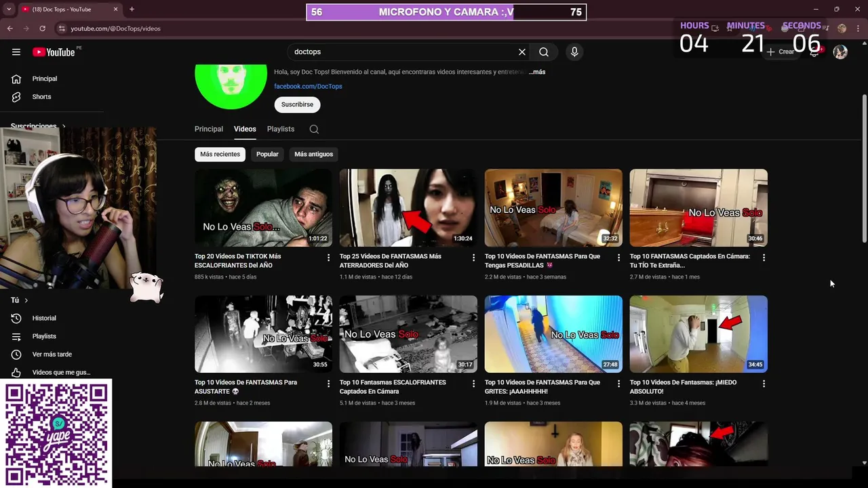This screenshot has height=488, width=868.
Task: Open options menu for Top 20 TIKTOK video
Action: [328, 258]
